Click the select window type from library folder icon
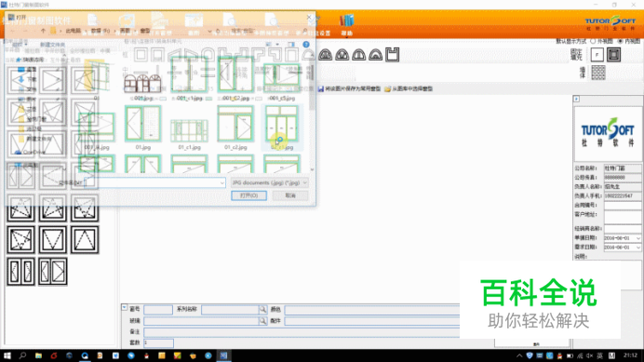 pyautogui.click(x=387, y=88)
